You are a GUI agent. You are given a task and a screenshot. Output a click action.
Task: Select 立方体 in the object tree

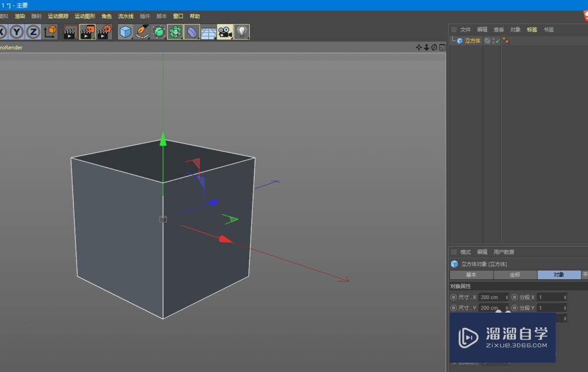pos(473,41)
